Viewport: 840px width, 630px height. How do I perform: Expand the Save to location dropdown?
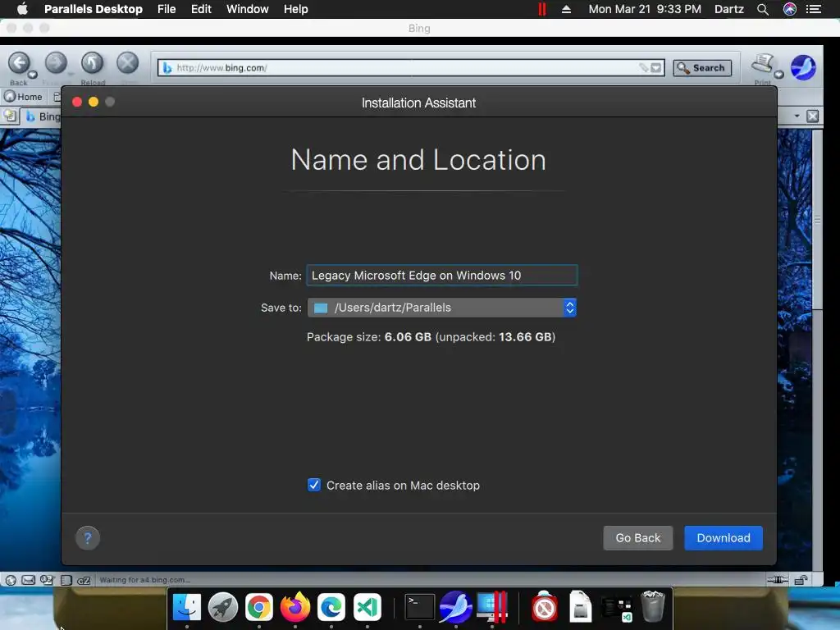(569, 308)
